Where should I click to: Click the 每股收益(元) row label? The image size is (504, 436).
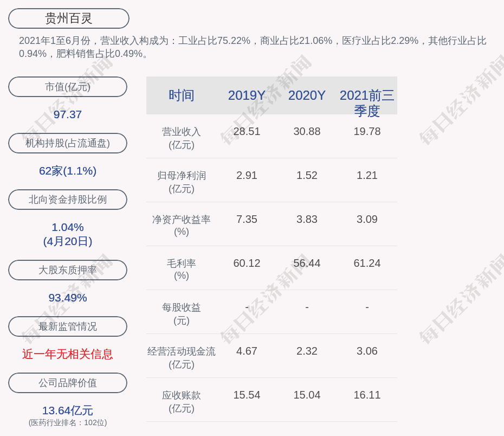182,314
